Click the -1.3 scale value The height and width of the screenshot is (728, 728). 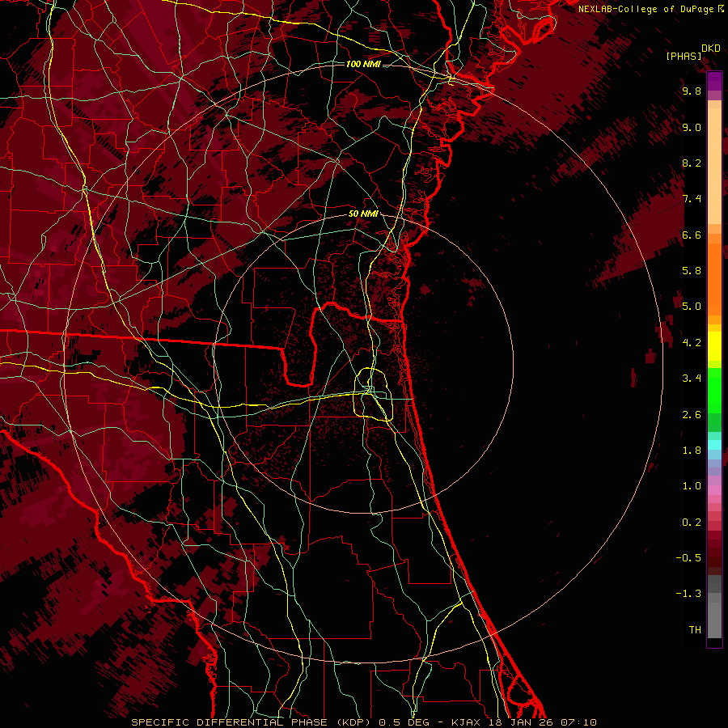tap(688, 595)
